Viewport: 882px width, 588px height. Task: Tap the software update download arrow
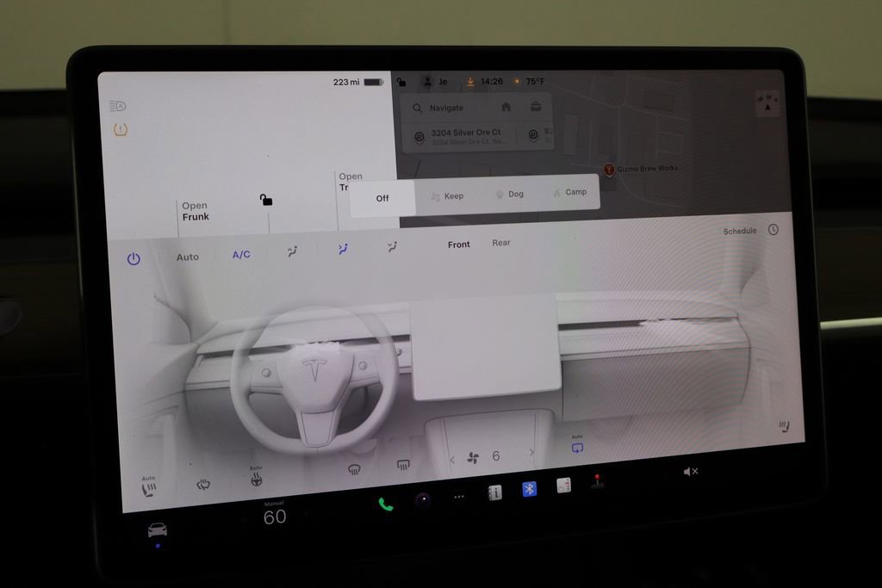click(470, 81)
